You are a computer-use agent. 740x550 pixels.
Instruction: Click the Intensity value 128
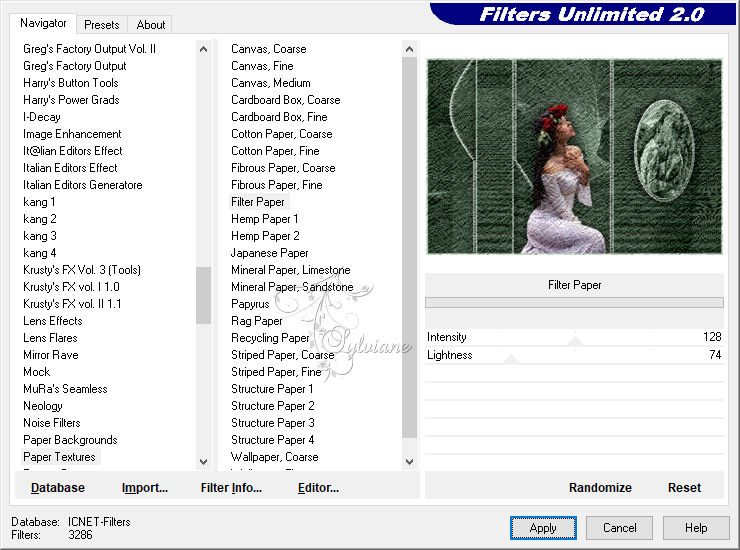click(x=712, y=337)
